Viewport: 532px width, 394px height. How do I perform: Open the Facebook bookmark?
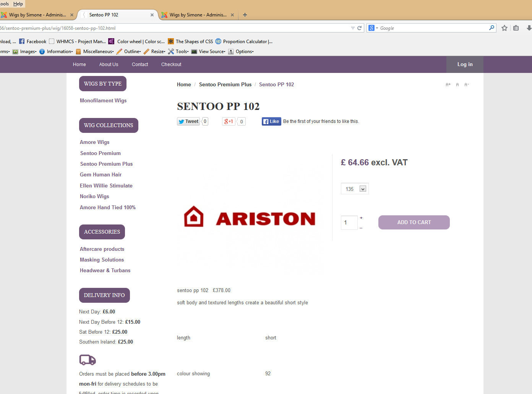coord(33,41)
